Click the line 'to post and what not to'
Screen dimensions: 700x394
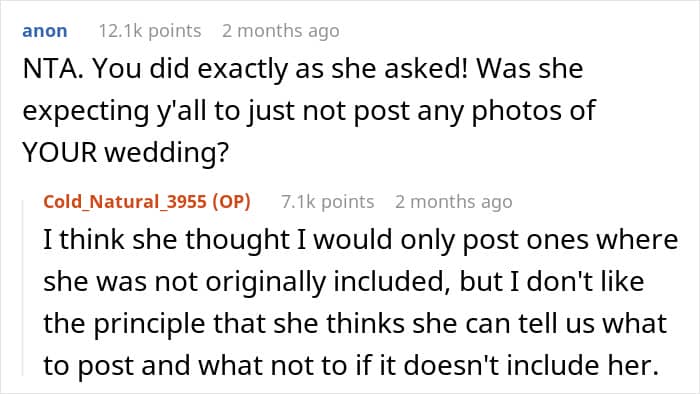(x=351, y=365)
